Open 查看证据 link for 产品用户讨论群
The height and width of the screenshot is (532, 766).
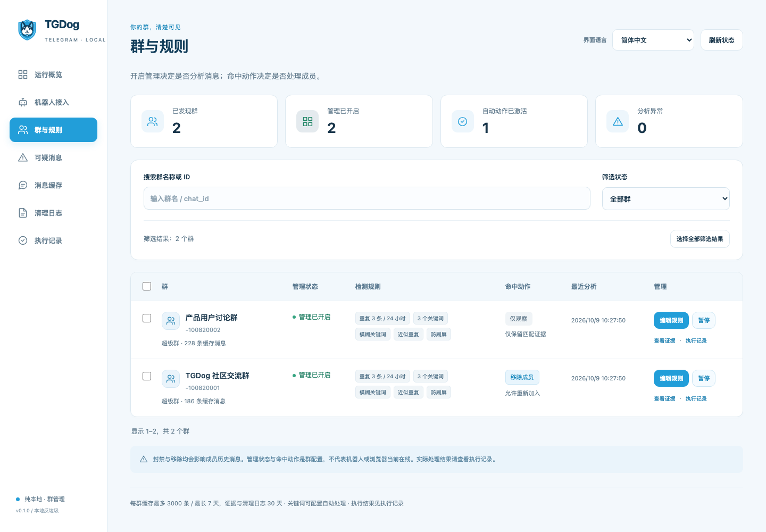(664, 341)
